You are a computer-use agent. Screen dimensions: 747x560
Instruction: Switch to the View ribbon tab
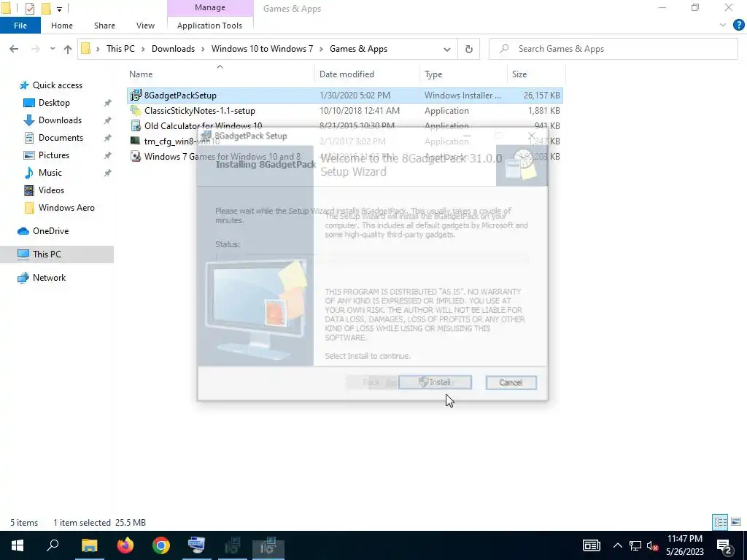click(145, 26)
